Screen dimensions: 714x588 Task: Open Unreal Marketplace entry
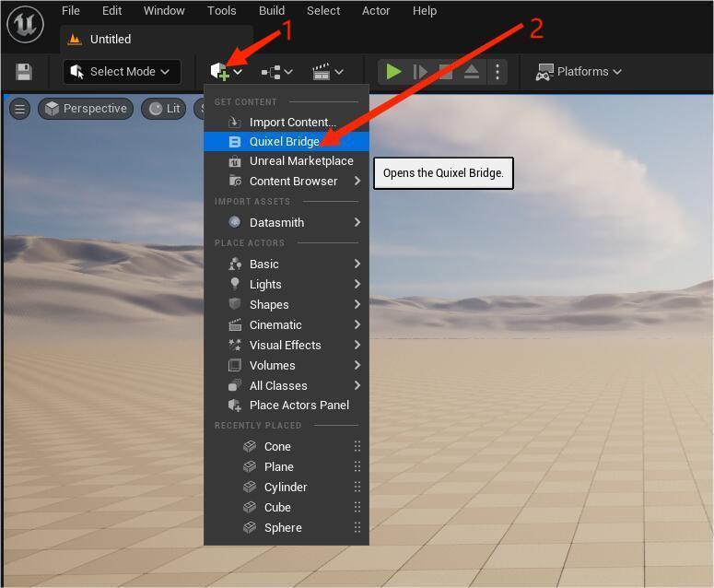point(287,161)
